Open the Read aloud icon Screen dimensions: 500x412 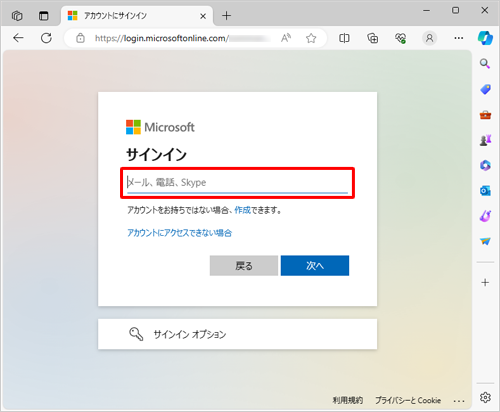(286, 38)
